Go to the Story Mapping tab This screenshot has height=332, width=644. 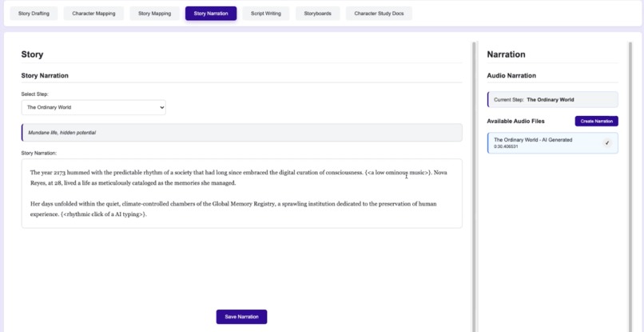coord(154,13)
